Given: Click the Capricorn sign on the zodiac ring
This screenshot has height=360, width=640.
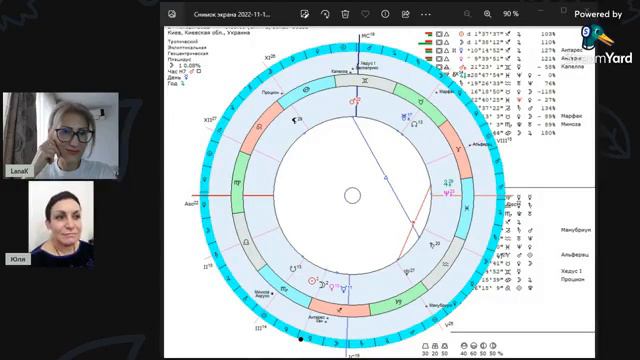Looking at the screenshot, I should (398, 302).
